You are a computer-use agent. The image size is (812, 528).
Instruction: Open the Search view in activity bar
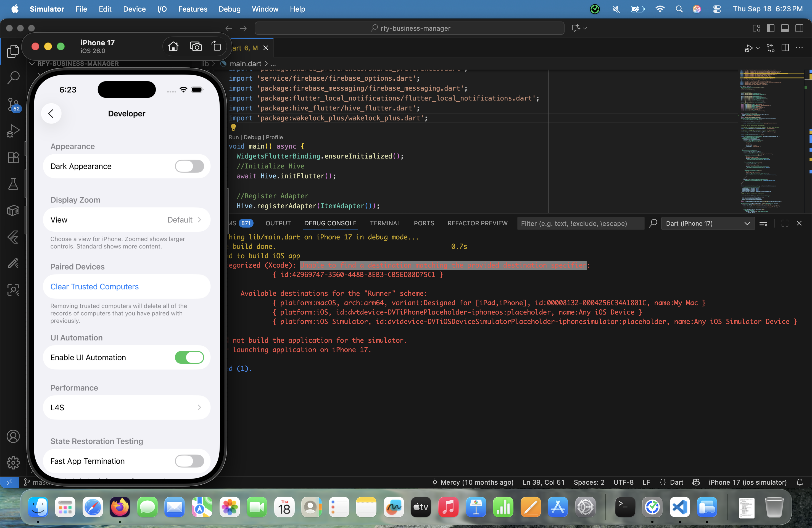[x=13, y=77]
